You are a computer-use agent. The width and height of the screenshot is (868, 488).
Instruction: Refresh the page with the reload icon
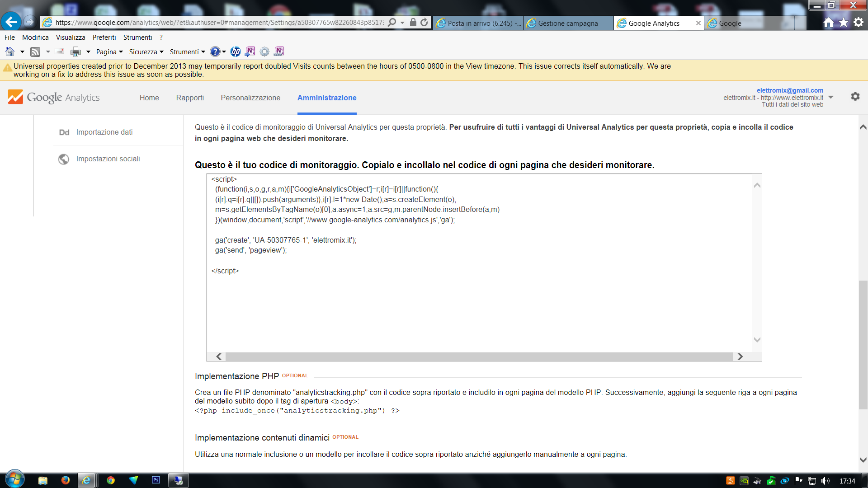pos(424,22)
